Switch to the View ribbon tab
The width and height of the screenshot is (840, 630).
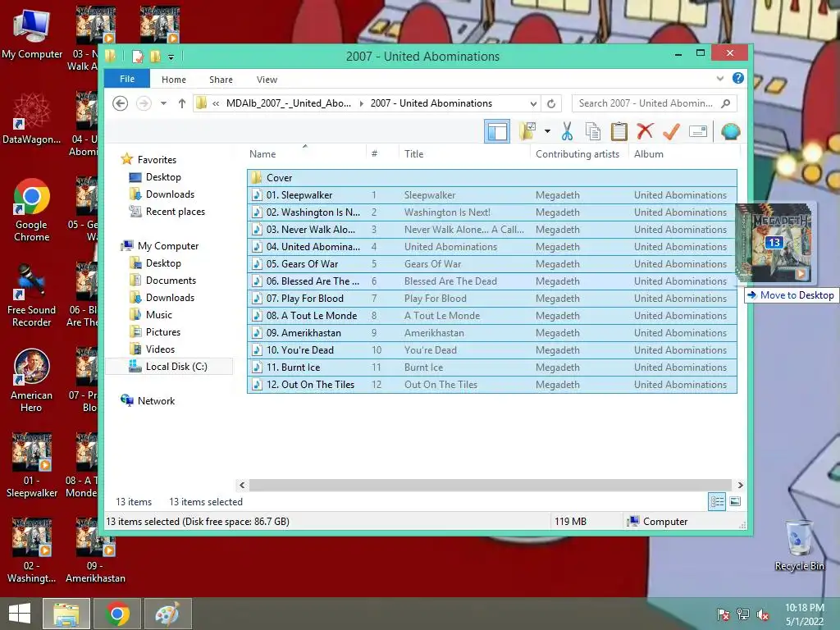click(x=267, y=80)
